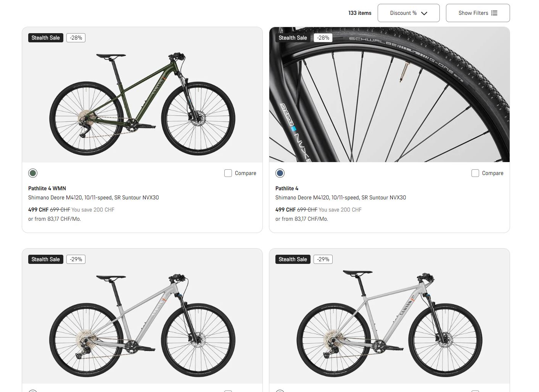Open the Pathlite 4 product title link

pos(287,188)
